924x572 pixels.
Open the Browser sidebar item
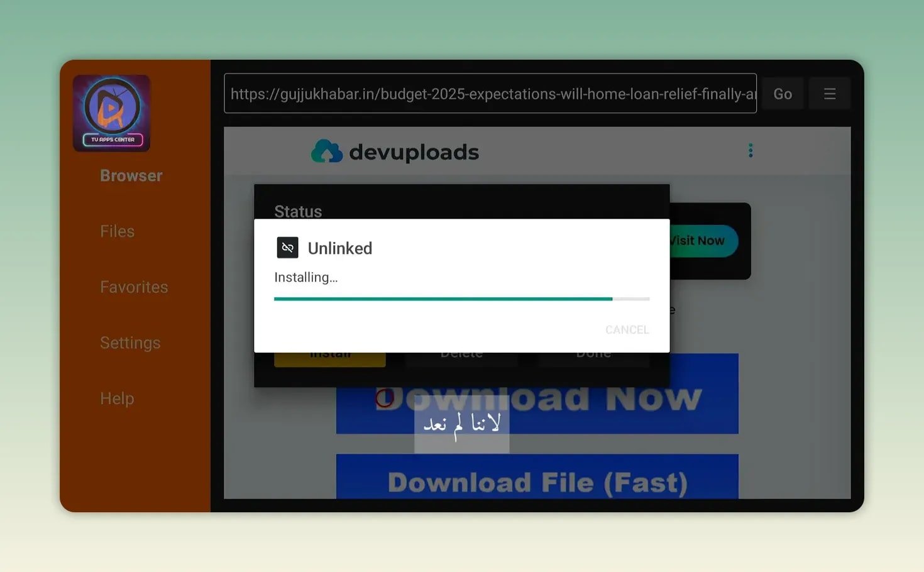click(131, 175)
